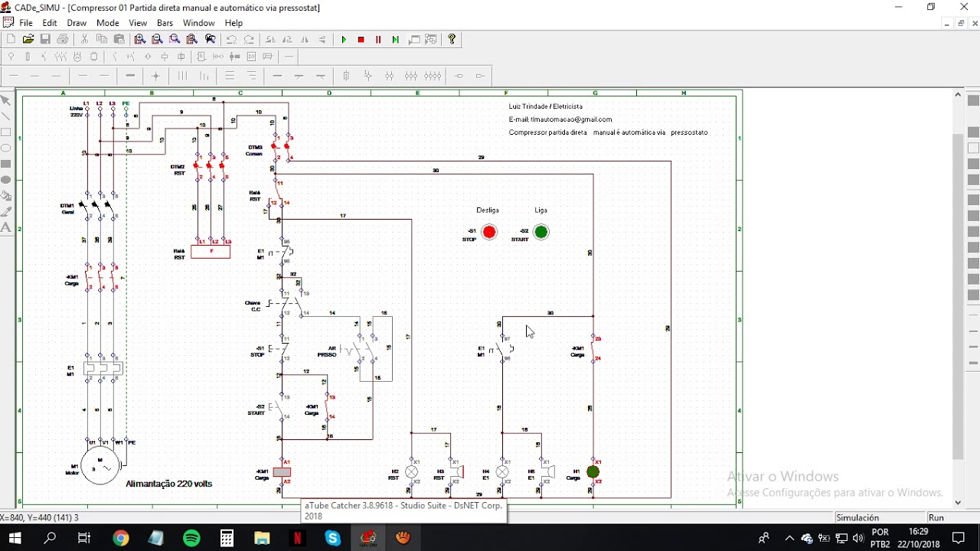Open Google Chrome from taskbar

(121, 538)
